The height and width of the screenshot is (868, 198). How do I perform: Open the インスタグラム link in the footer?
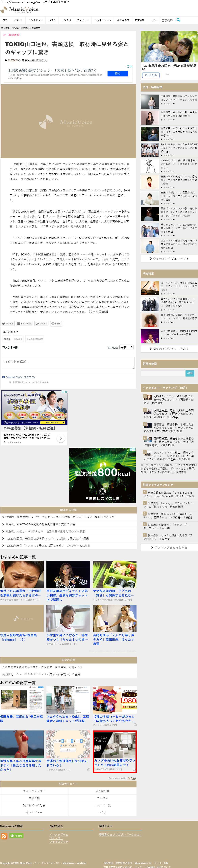[59, 835]
